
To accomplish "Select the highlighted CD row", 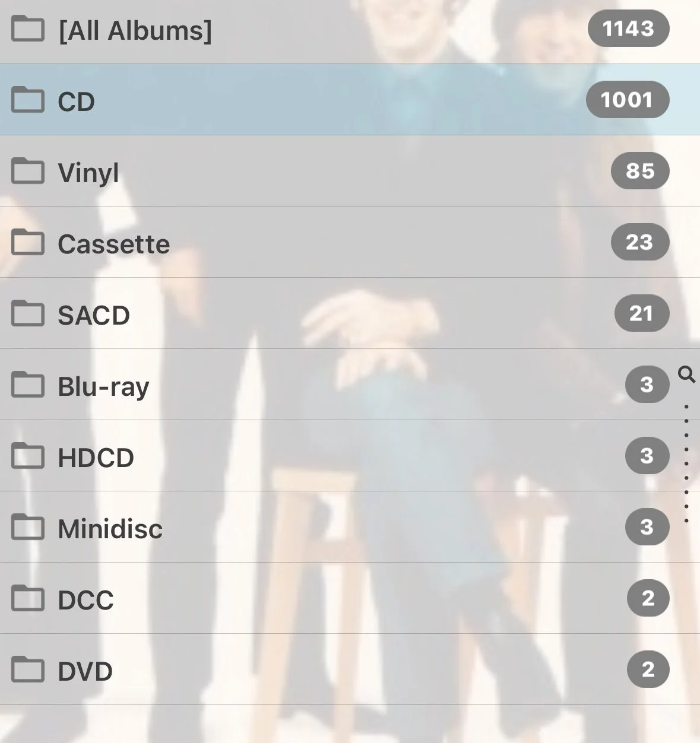I will [x=350, y=100].
